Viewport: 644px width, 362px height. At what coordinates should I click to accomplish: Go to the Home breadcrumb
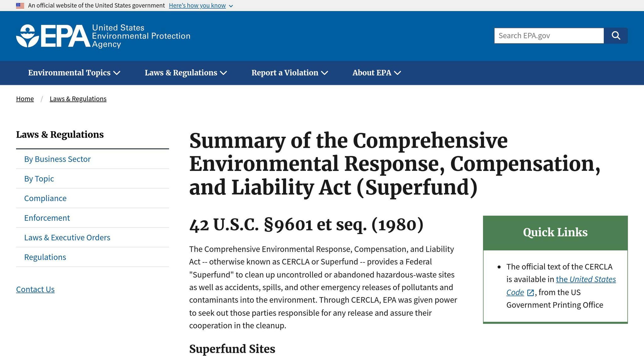tap(25, 99)
